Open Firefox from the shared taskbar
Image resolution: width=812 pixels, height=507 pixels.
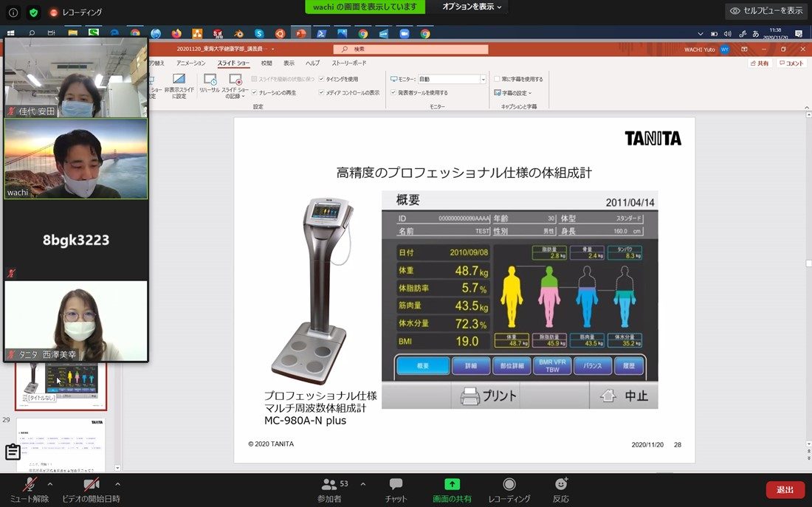pos(176,34)
